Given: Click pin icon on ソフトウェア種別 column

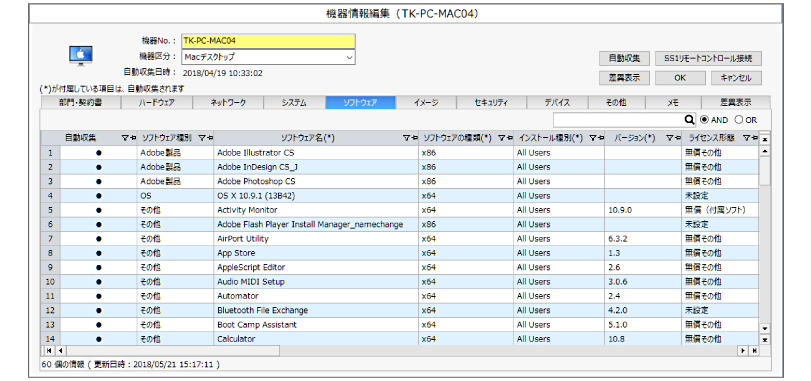Looking at the screenshot, I should (x=209, y=138).
